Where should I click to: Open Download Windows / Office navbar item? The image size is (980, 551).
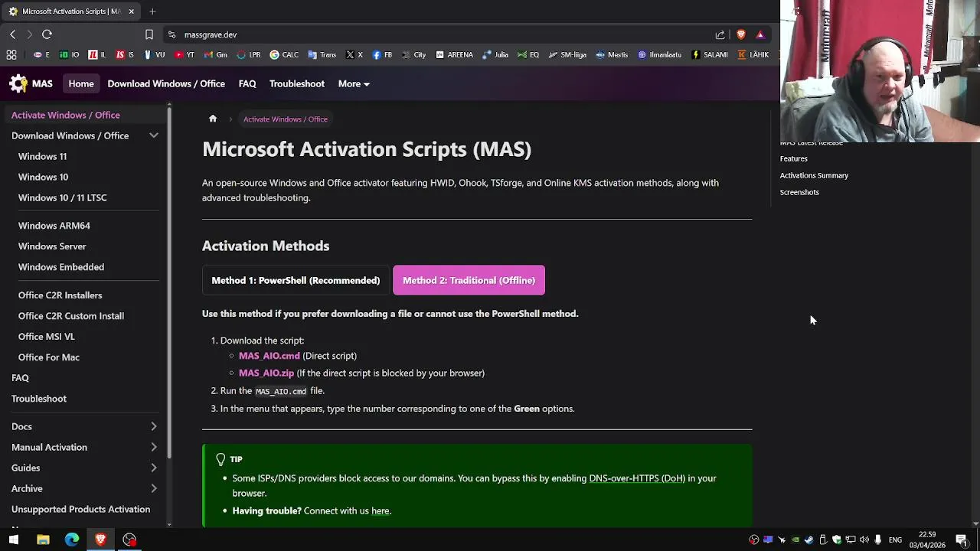coord(166,83)
